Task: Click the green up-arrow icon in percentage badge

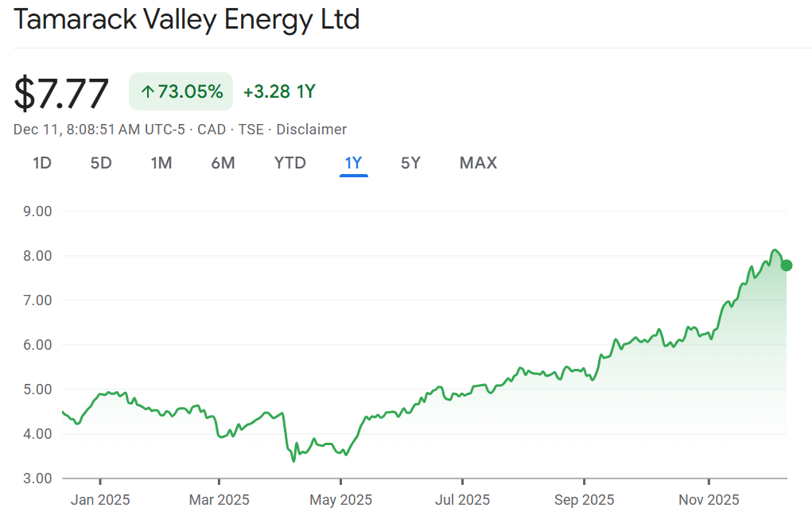Action: pyautogui.click(x=147, y=91)
